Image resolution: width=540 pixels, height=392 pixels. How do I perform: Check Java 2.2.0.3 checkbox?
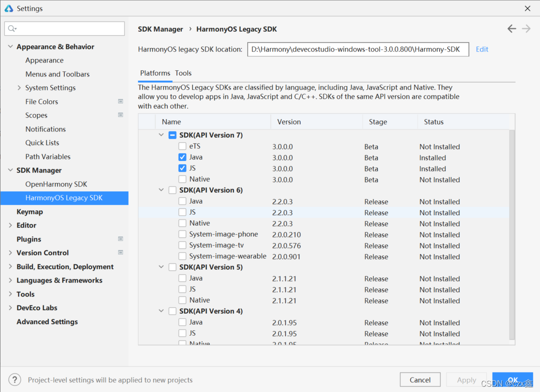pos(182,201)
